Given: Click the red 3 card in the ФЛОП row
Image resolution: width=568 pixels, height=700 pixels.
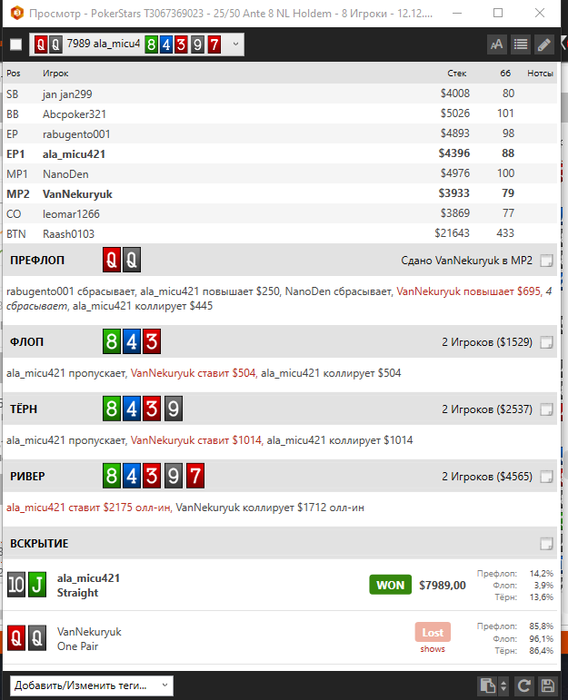Looking at the screenshot, I should 152,342.
